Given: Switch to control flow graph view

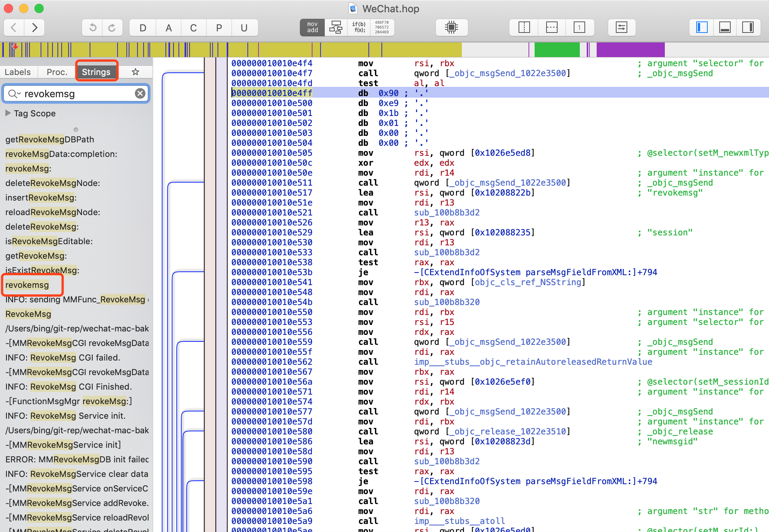Looking at the screenshot, I should pyautogui.click(x=336, y=28).
